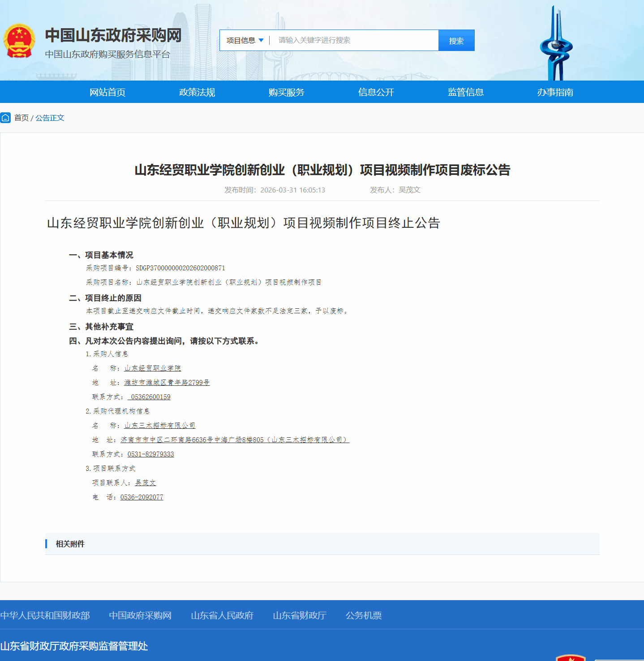Open 中华人民共和国财政部 footer link

click(x=45, y=615)
